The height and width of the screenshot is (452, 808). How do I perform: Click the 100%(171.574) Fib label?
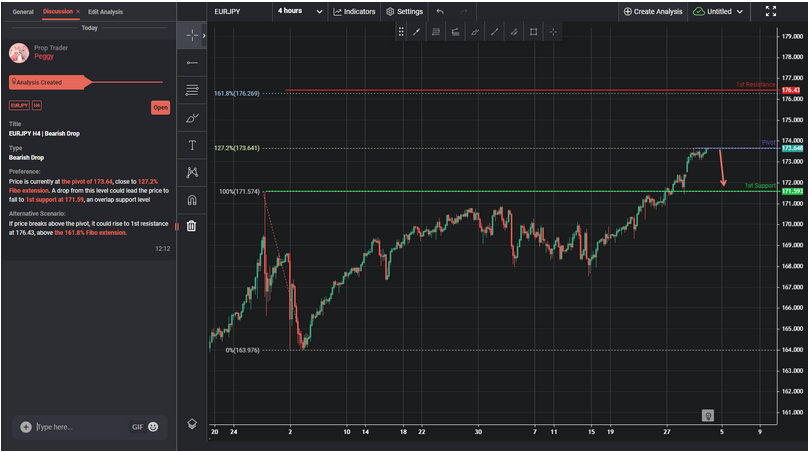tap(240, 191)
